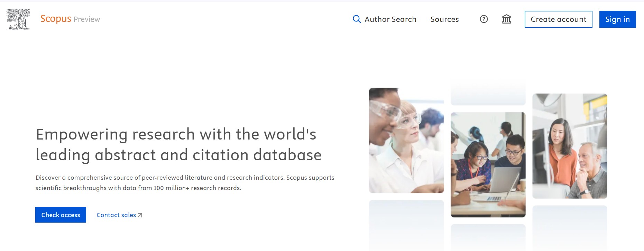
Task: Click the Elsevier tree logo
Action: click(18, 19)
